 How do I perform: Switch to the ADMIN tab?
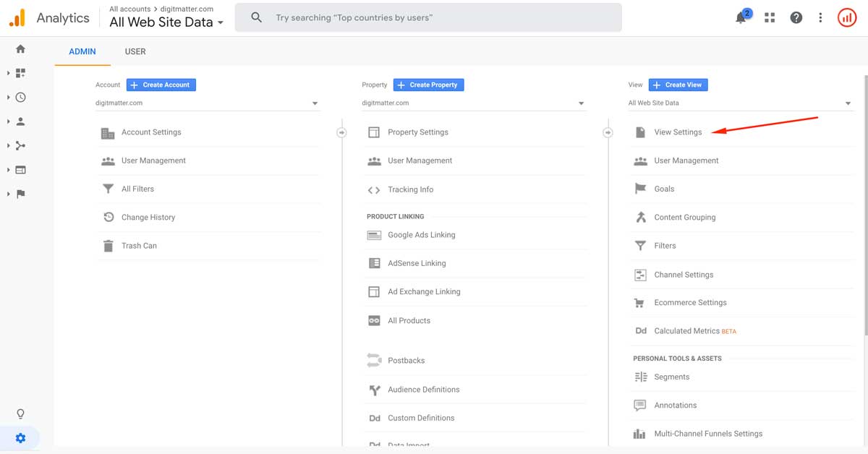[82, 52]
